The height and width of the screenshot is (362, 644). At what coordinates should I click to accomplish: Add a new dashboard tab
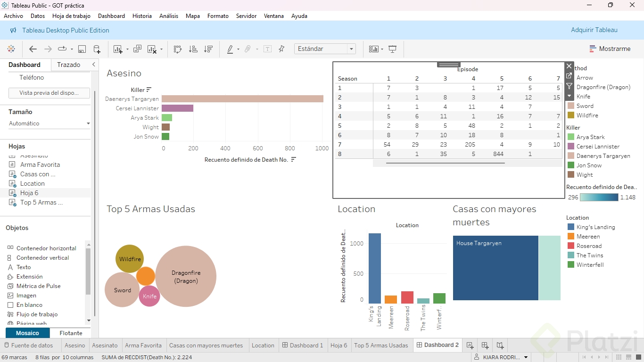pos(485,346)
